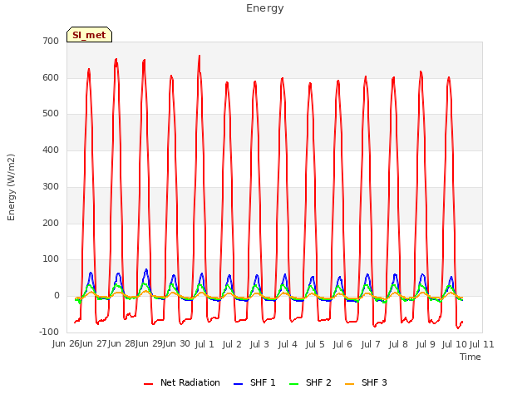Click the Jul 7 x-axis date label
532x399 pixels.
point(371,344)
